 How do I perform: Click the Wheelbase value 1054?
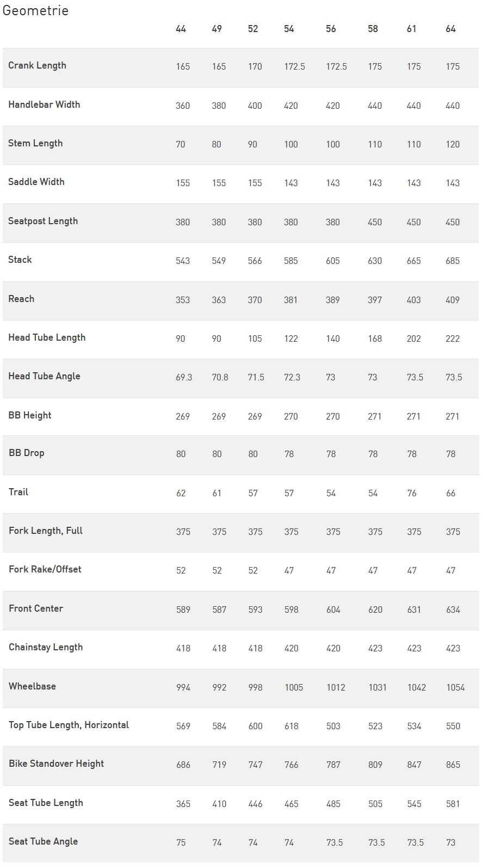(455, 687)
